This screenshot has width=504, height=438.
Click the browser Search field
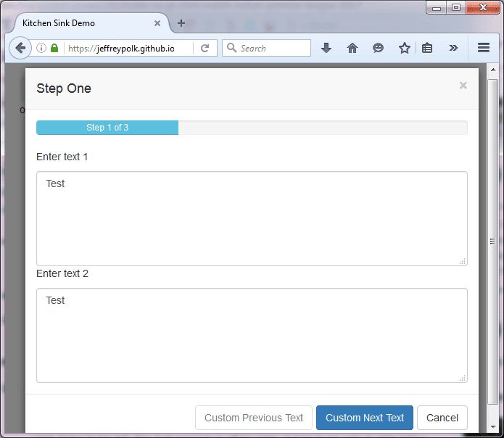tap(266, 48)
